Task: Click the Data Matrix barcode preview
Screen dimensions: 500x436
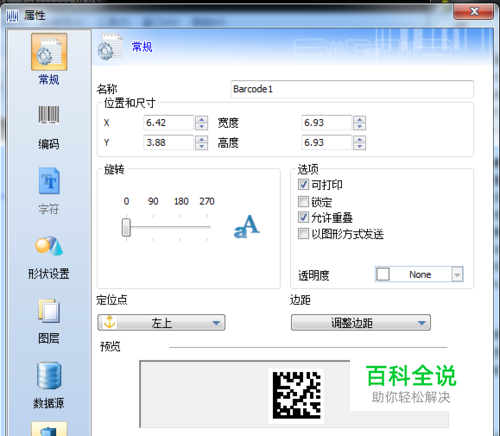Action: click(297, 395)
